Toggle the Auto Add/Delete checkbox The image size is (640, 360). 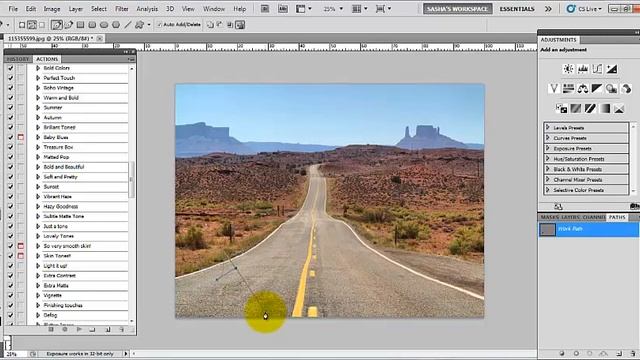pyautogui.click(x=160, y=25)
